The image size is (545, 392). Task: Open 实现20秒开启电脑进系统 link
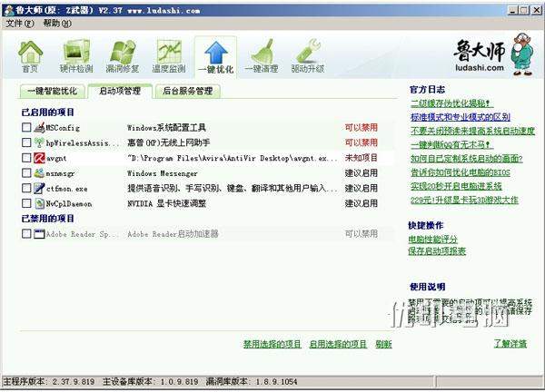(456, 186)
